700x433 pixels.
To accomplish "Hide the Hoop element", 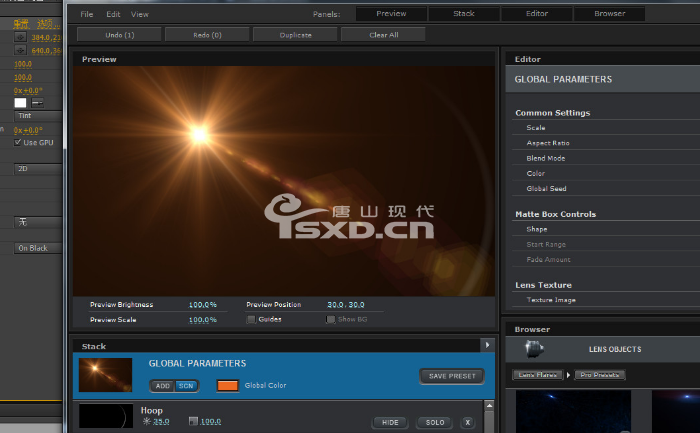I will [390, 422].
